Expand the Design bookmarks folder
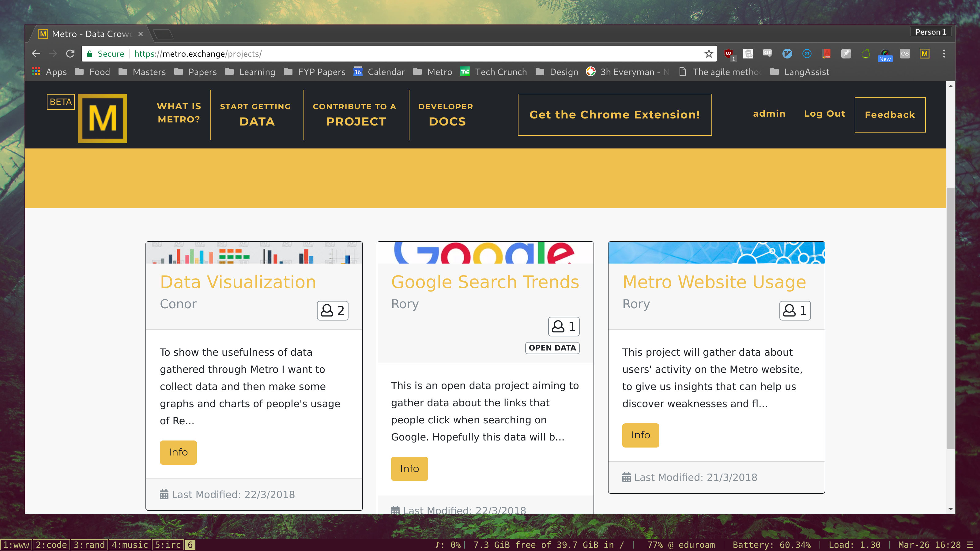The height and width of the screenshot is (551, 980). click(x=557, y=72)
